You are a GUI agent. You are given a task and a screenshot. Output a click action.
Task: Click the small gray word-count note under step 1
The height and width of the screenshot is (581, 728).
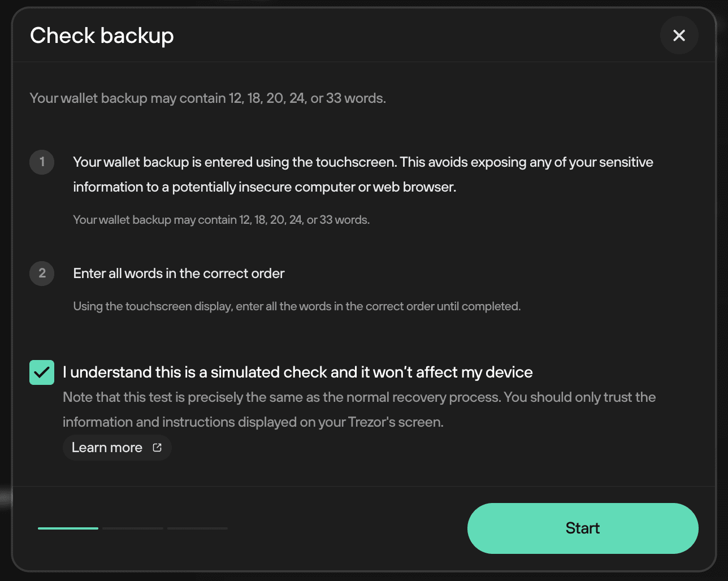222,220
